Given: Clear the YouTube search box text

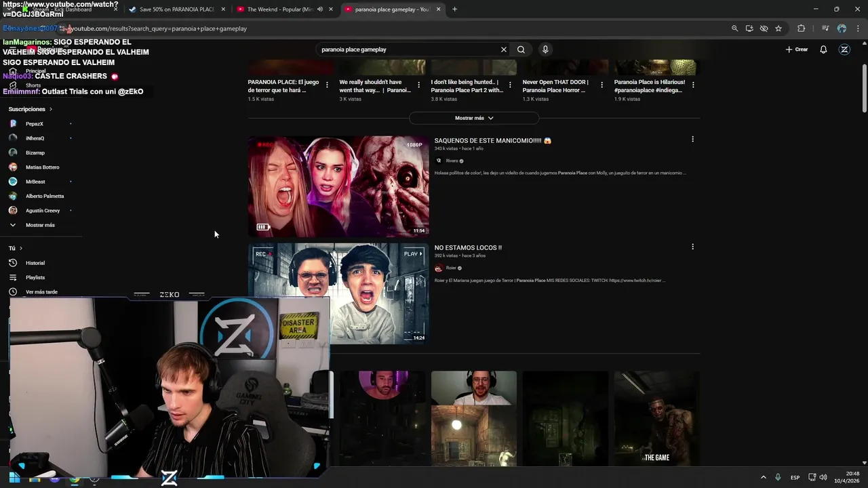Looking at the screenshot, I should [504, 49].
